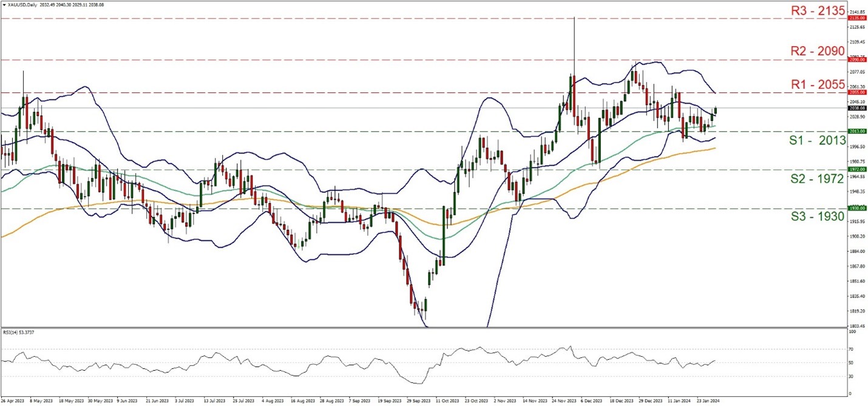Select the red 2055.00 price tag
Image resolution: width=868 pixels, height=406 pixels.
pos(855,93)
